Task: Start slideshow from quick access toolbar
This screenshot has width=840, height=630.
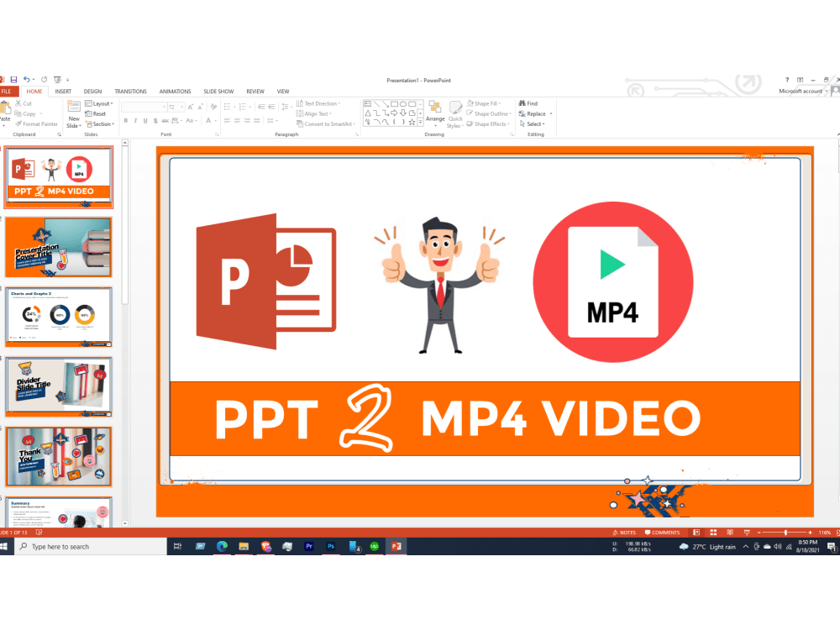Action: (57, 79)
